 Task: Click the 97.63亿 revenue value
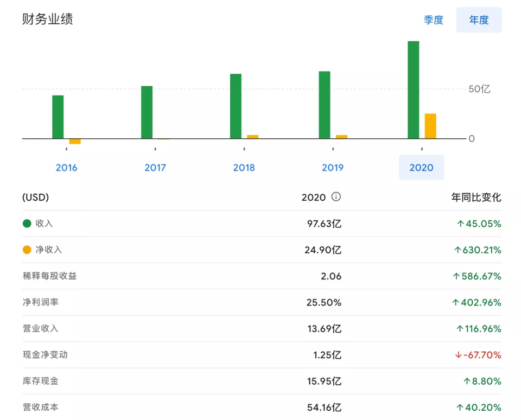324,224
